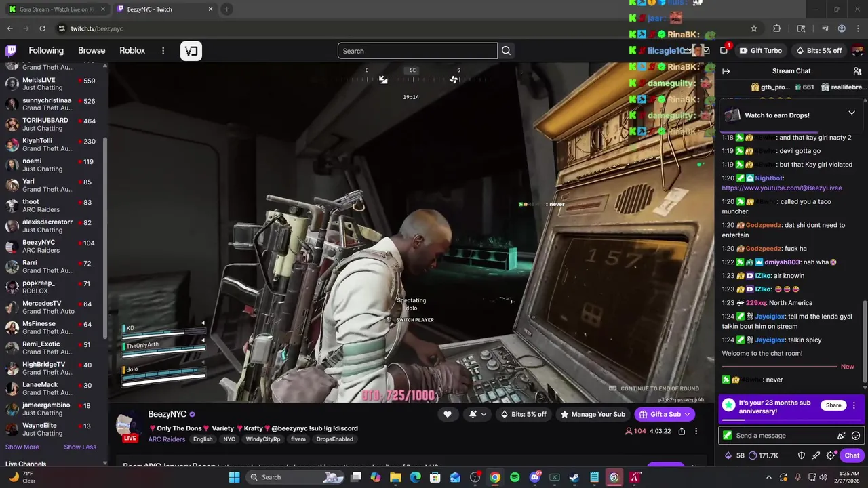Open the top nav three-dot menu

pos(163,51)
